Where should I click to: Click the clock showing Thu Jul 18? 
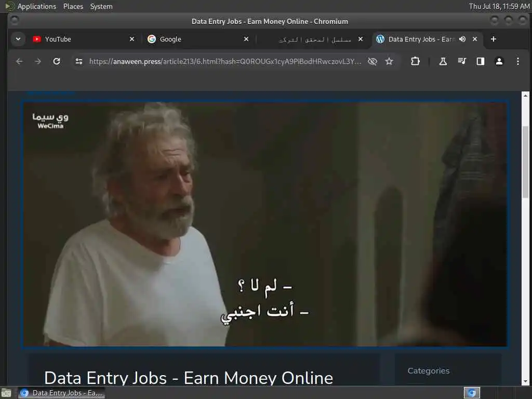click(x=499, y=6)
